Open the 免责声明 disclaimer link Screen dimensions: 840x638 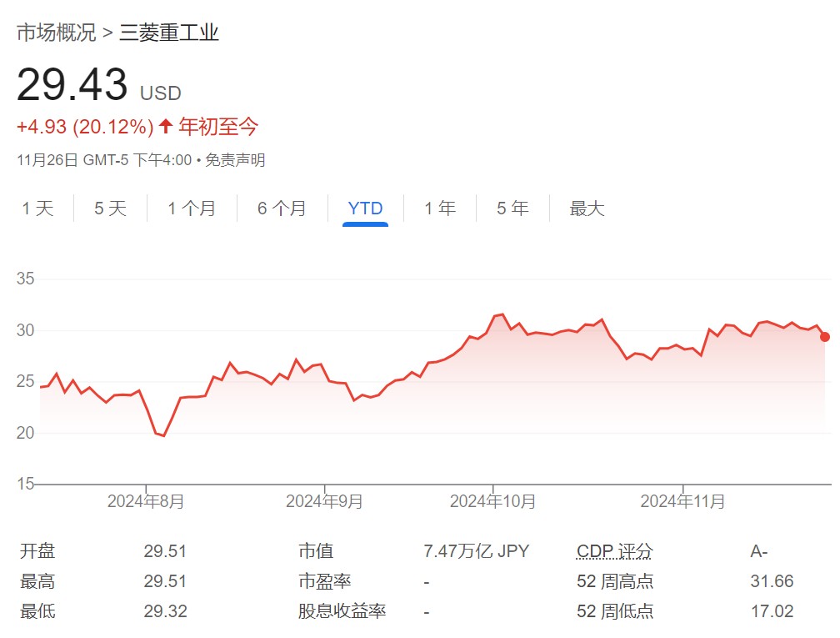(x=235, y=160)
